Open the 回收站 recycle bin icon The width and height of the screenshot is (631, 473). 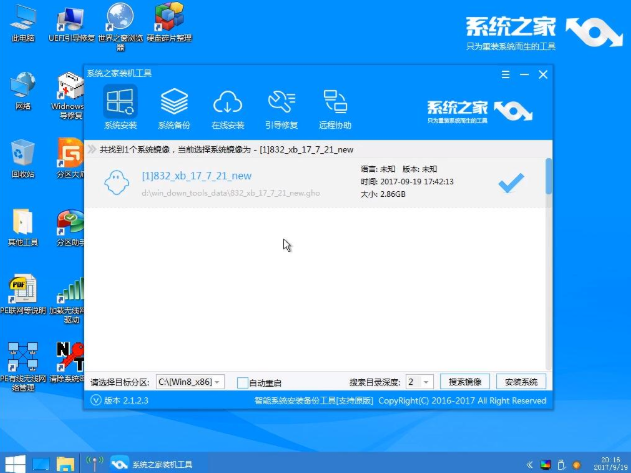pyautogui.click(x=21, y=156)
